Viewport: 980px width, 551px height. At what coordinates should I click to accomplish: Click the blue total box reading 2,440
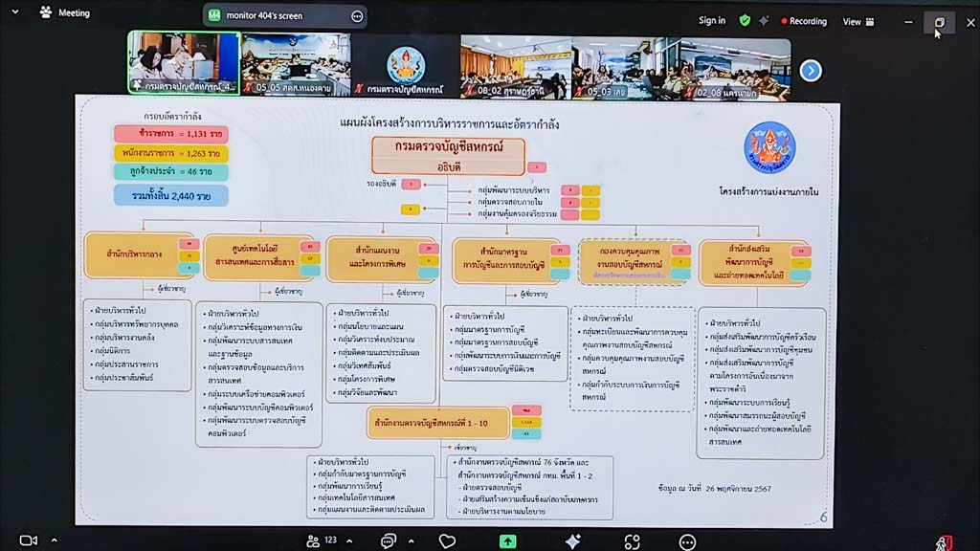(171, 195)
